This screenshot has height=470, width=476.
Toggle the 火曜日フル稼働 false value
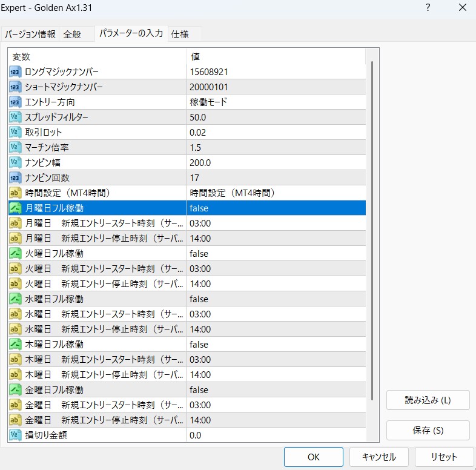pyautogui.click(x=276, y=254)
